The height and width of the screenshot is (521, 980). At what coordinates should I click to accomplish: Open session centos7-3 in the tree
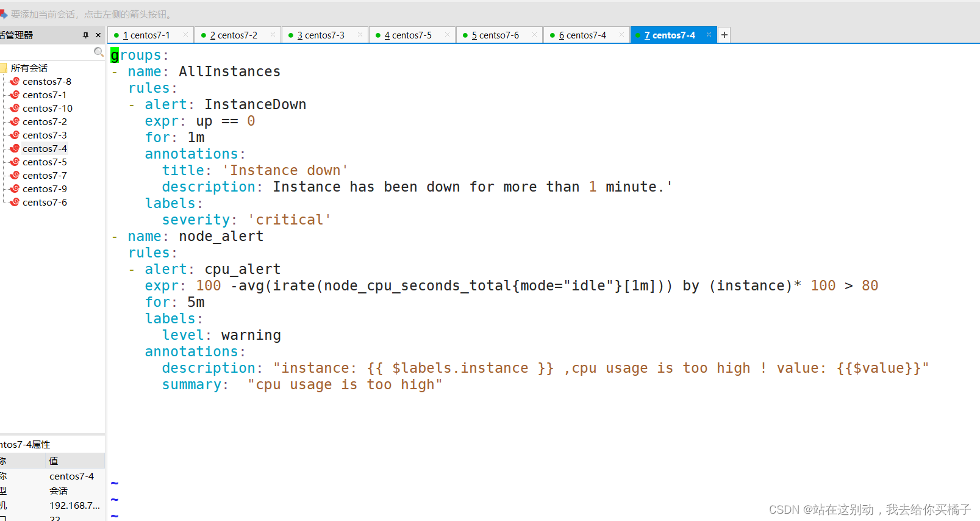[45, 135]
